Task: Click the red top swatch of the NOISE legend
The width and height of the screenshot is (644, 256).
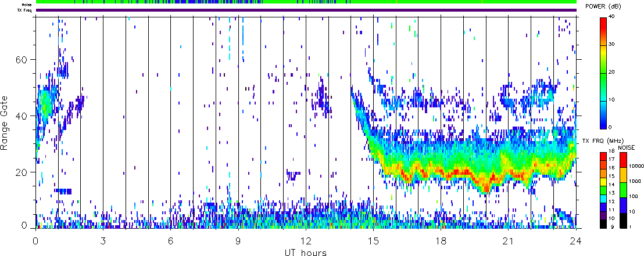Action: click(623, 160)
